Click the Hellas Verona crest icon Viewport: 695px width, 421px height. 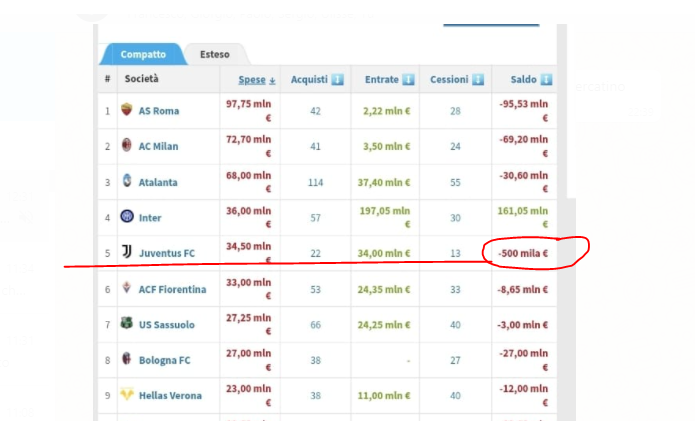pyautogui.click(x=127, y=395)
